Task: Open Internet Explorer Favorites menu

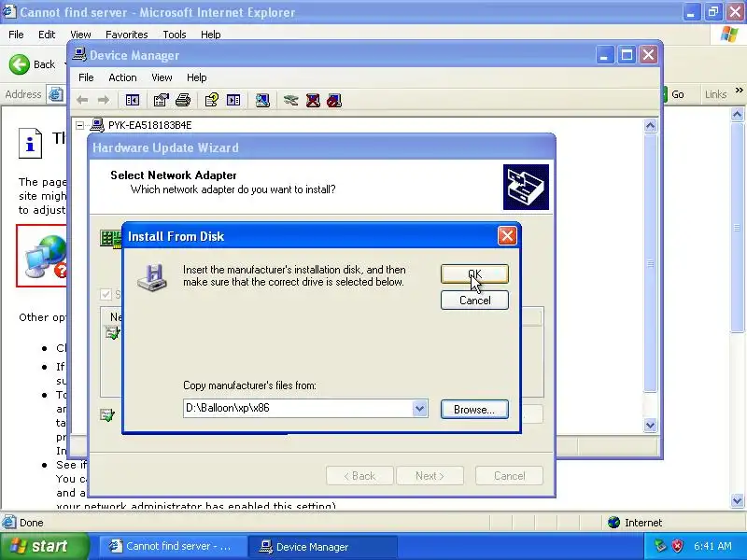Action: click(x=127, y=35)
